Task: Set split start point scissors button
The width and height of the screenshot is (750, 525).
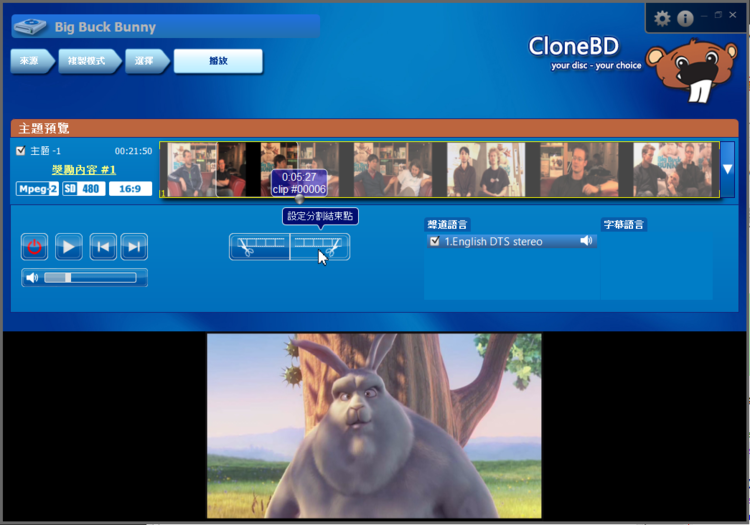Action: 259,247
